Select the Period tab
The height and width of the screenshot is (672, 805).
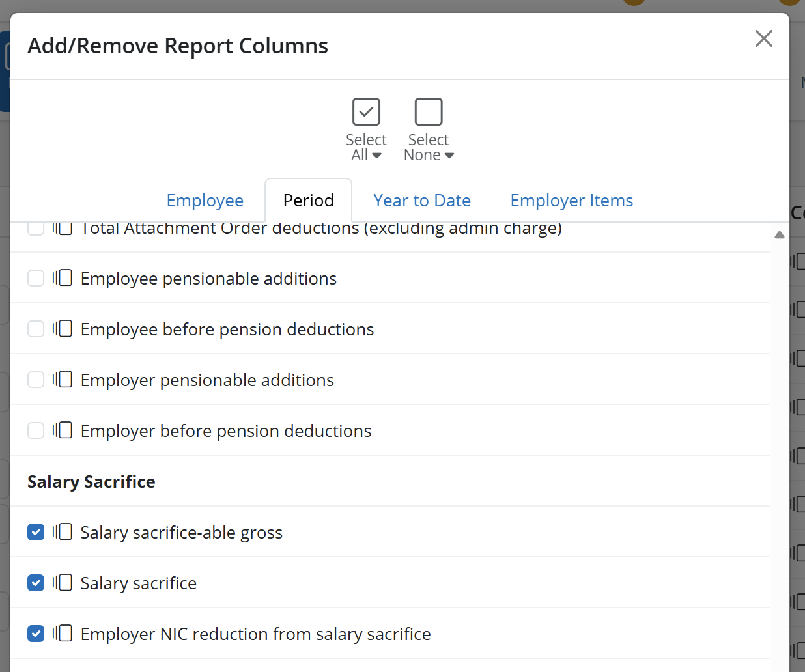coord(309,201)
